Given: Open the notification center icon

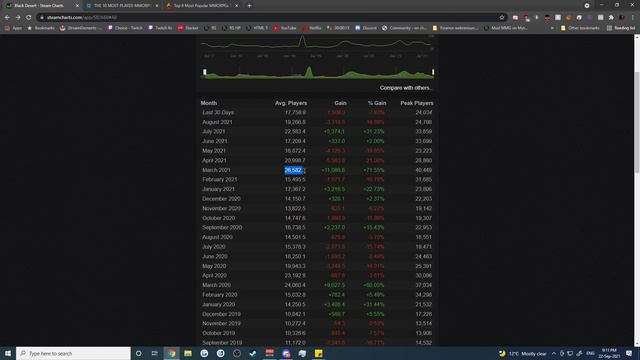Looking at the screenshot, I should [x=629, y=353].
